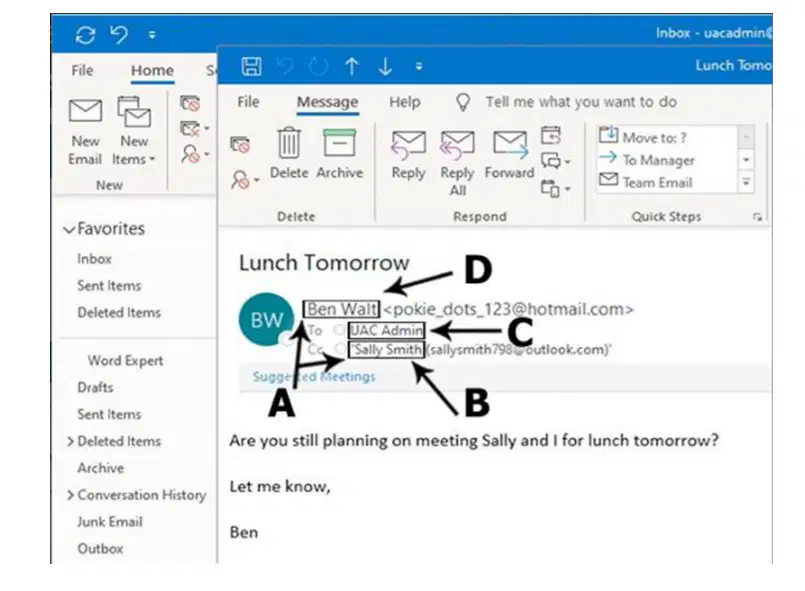
Task: Click Ignore icon in message Delete group
Action: (240, 145)
